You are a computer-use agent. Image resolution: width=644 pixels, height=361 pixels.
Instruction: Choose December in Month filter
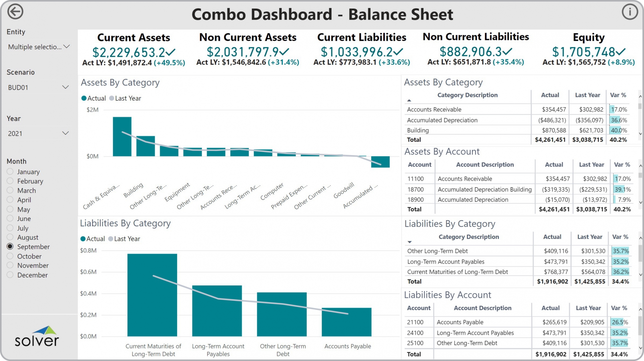pos(10,275)
